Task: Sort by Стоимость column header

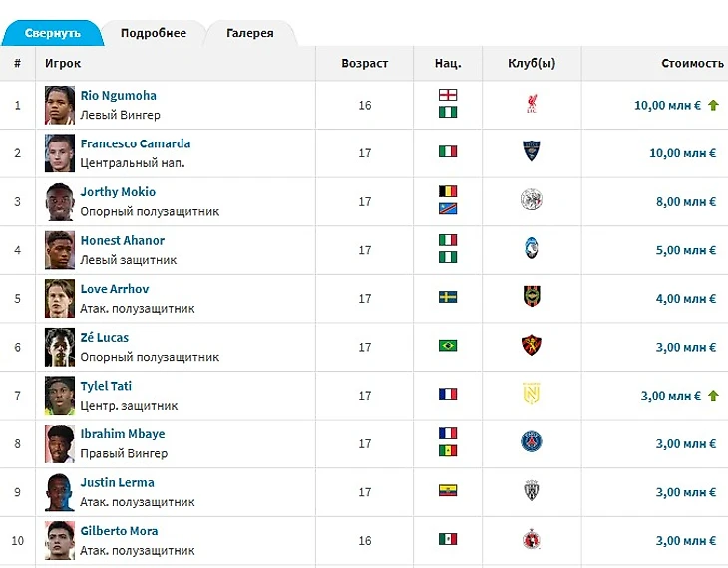Action: 692,63
